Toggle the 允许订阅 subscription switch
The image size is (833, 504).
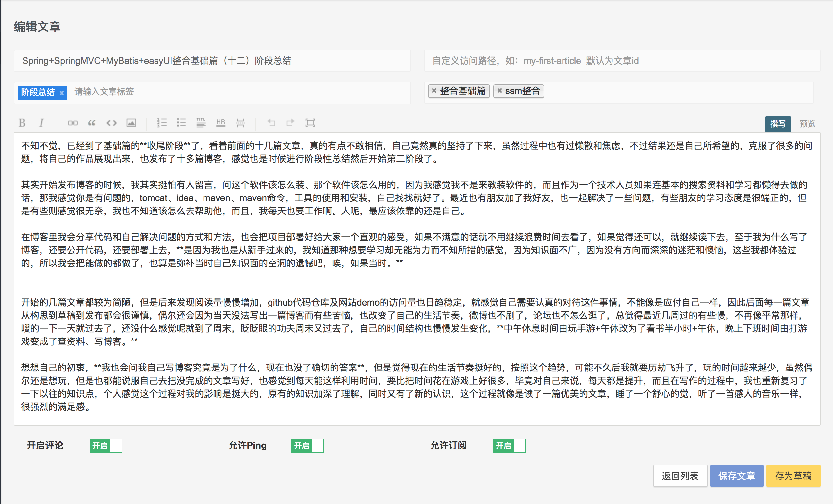(509, 446)
